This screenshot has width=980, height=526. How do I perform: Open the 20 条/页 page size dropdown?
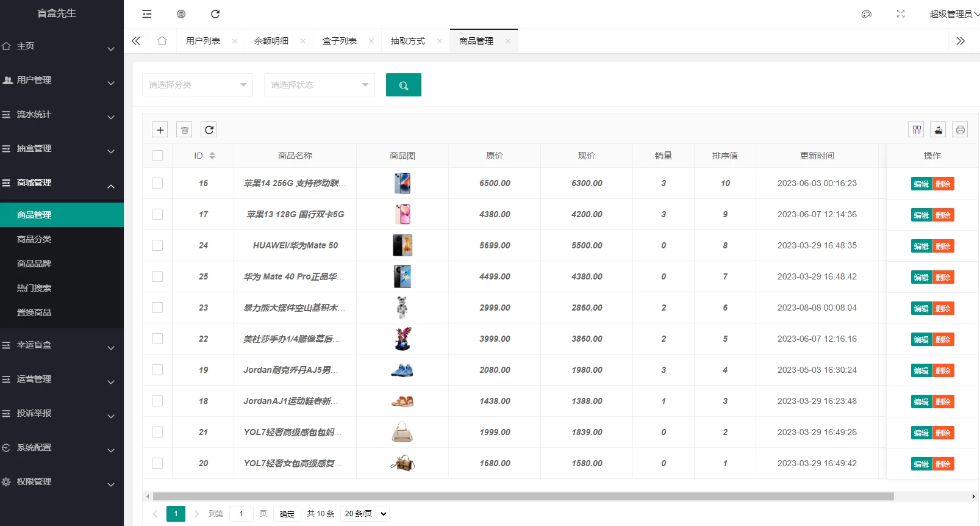(365, 514)
